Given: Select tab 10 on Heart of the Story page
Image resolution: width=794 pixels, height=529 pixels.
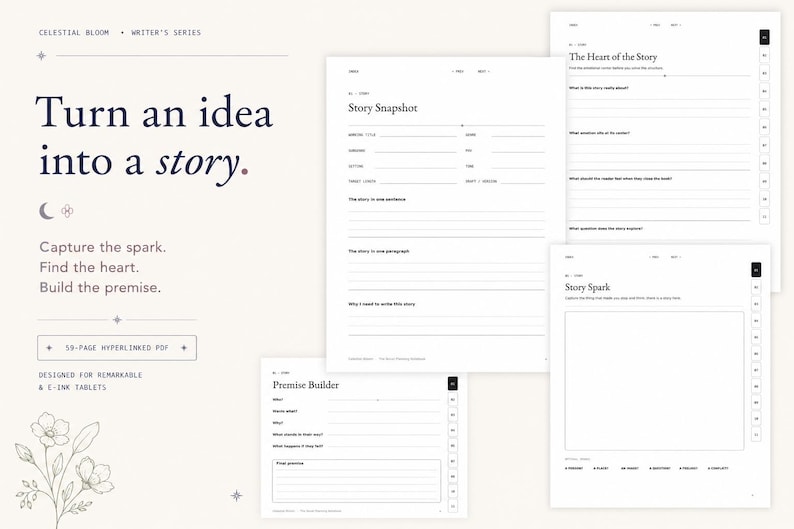Looking at the screenshot, I should coord(765,199).
